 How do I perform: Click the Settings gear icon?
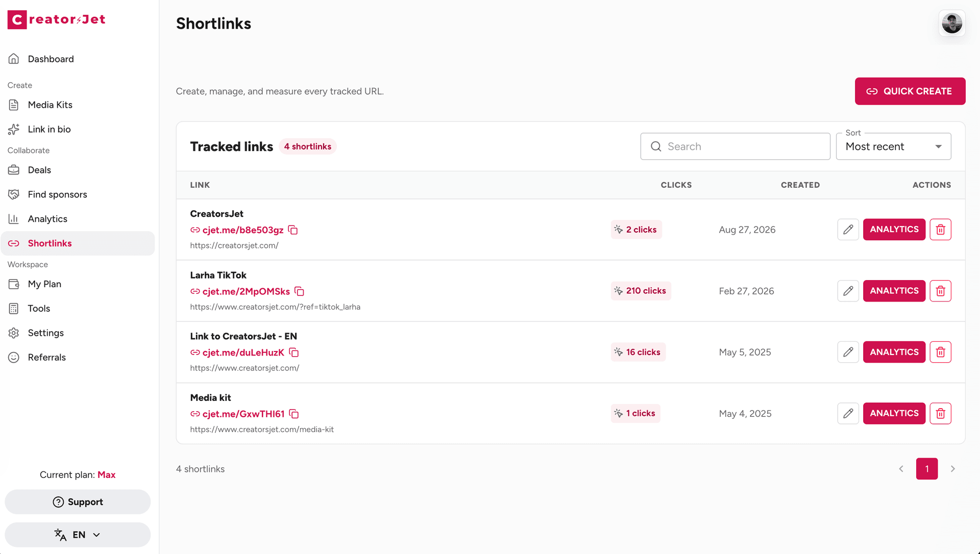(x=14, y=333)
